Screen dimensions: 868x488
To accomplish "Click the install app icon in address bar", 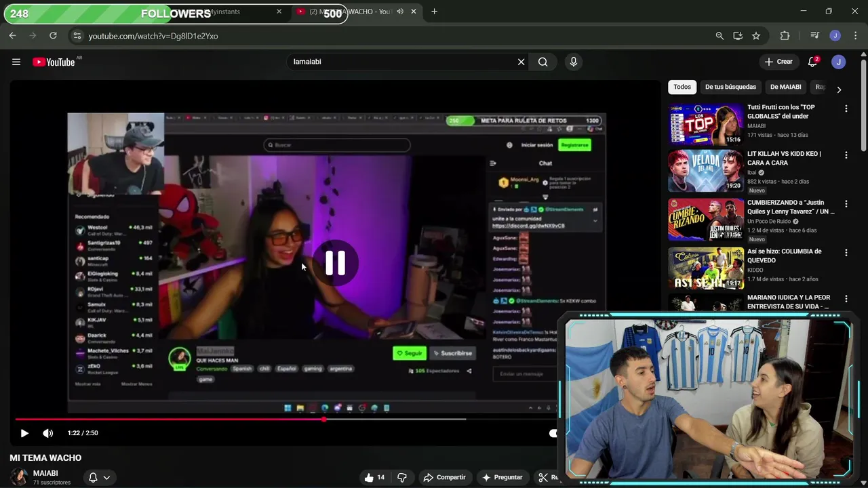I will click(x=738, y=36).
